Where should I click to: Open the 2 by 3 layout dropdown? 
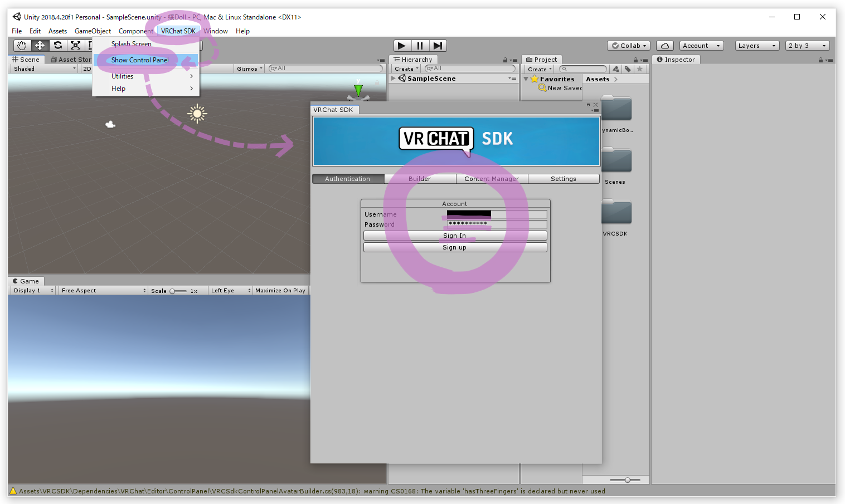coord(807,46)
